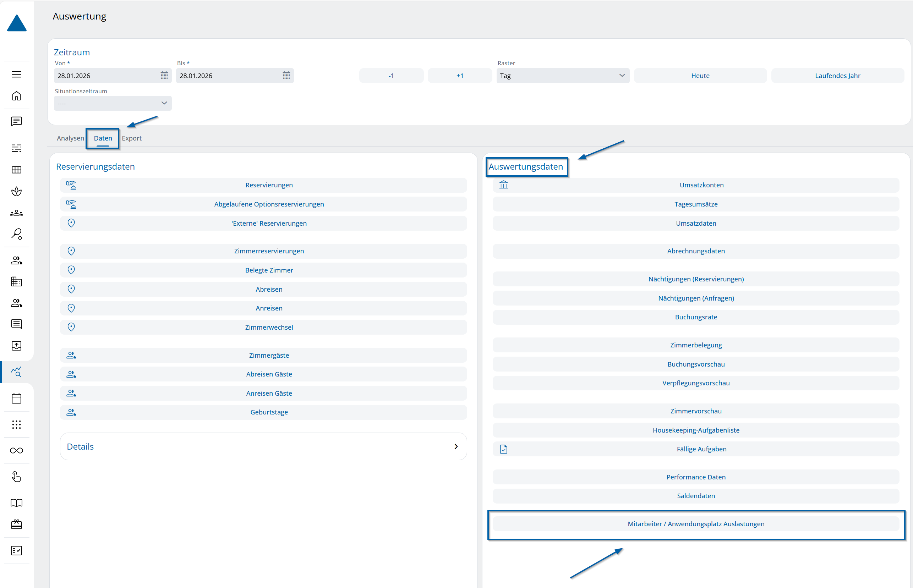Image resolution: width=913 pixels, height=588 pixels.
Task: Open the Von date calendar picker icon
Action: (x=164, y=76)
